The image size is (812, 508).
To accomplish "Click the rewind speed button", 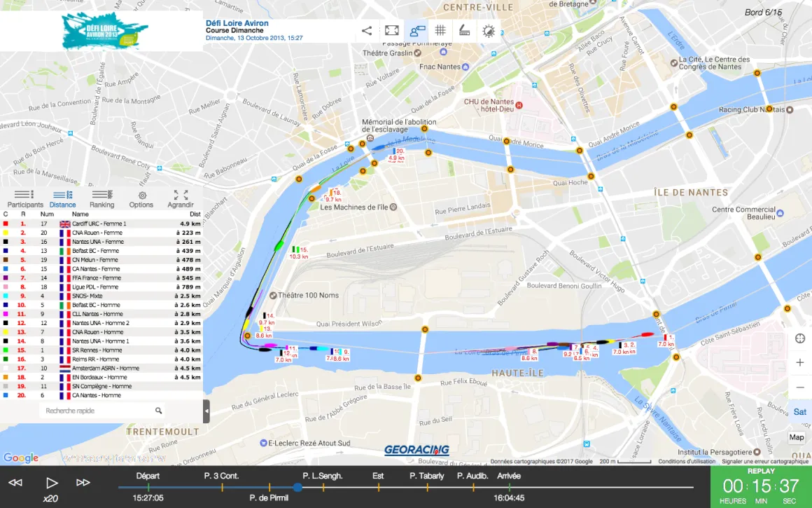I will click(x=15, y=483).
